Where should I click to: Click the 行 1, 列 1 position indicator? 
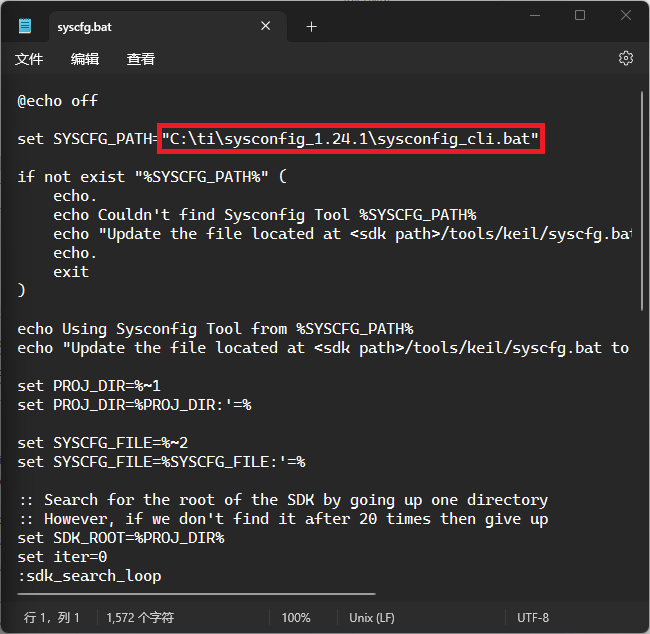(51, 618)
